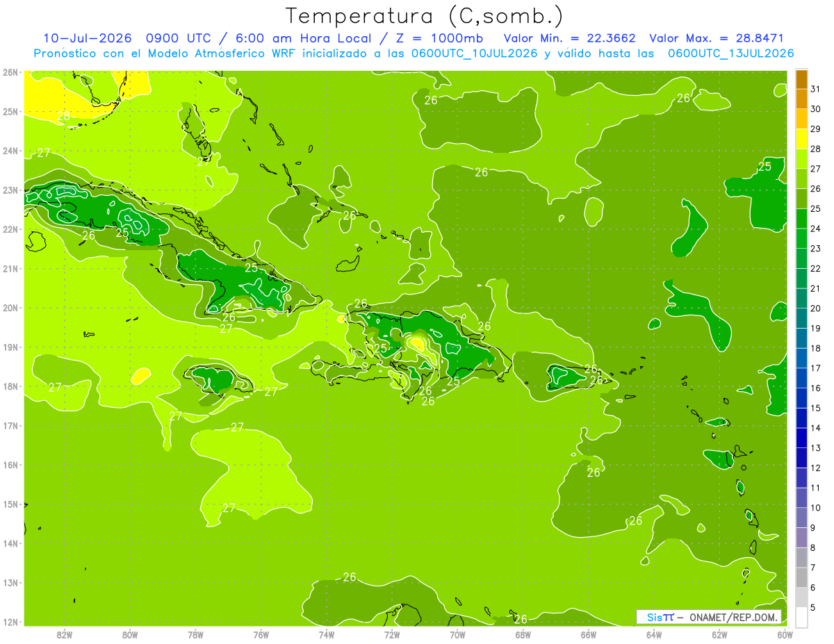Click the 30 label on the color scale
834x644 pixels.
coord(815,108)
